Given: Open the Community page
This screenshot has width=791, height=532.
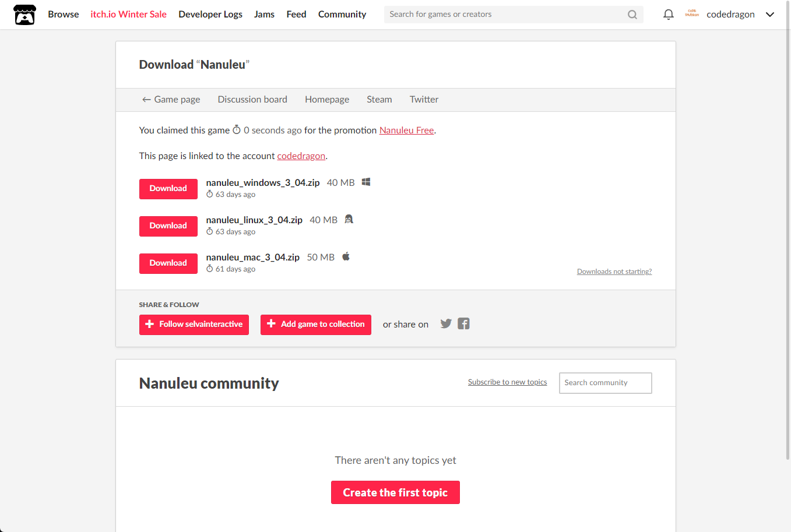Looking at the screenshot, I should (342, 15).
